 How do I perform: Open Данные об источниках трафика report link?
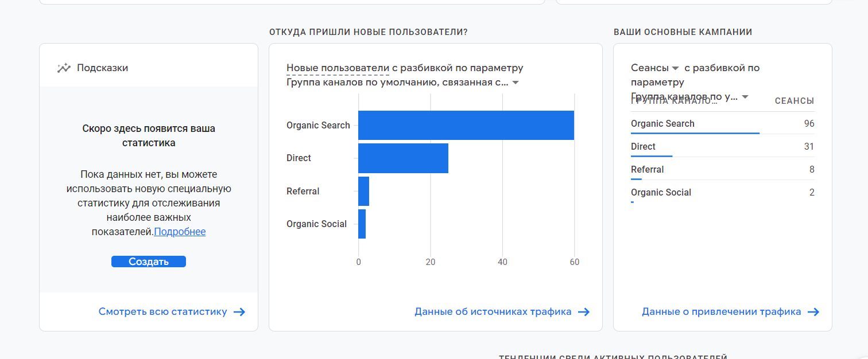[x=493, y=312]
